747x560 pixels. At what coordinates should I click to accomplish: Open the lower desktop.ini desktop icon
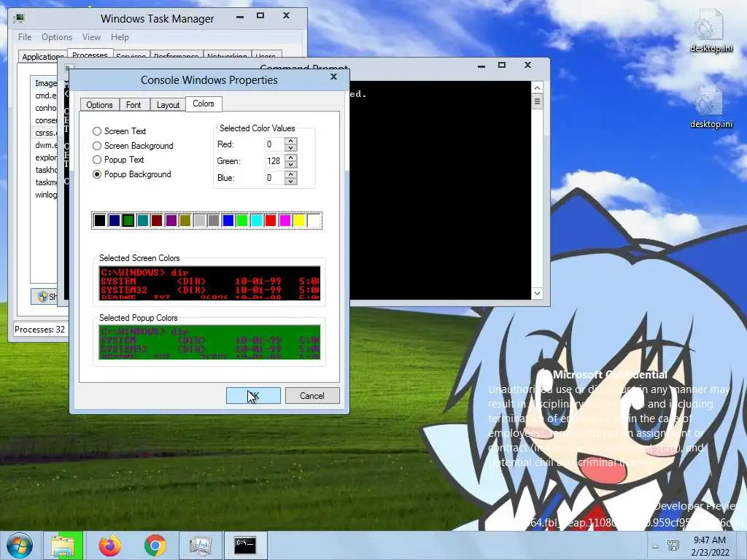point(711,107)
